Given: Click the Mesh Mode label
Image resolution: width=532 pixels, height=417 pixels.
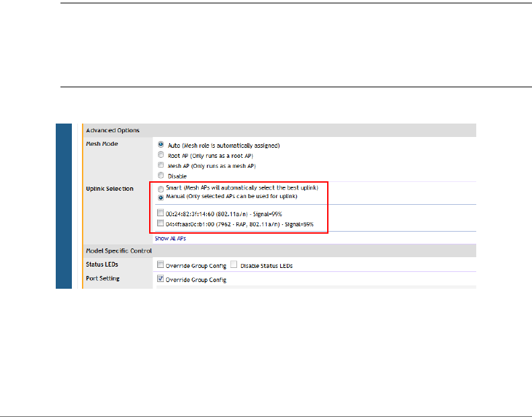Looking at the screenshot, I should click(102, 144).
